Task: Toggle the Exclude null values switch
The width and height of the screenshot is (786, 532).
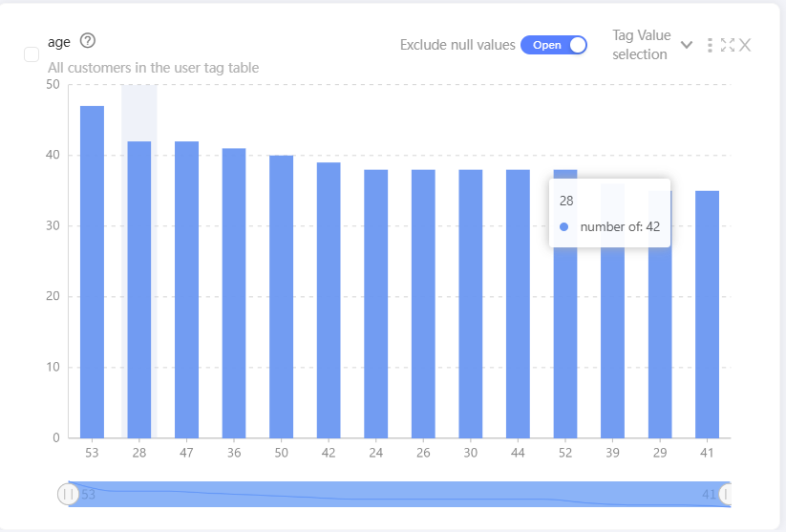Action: (554, 45)
